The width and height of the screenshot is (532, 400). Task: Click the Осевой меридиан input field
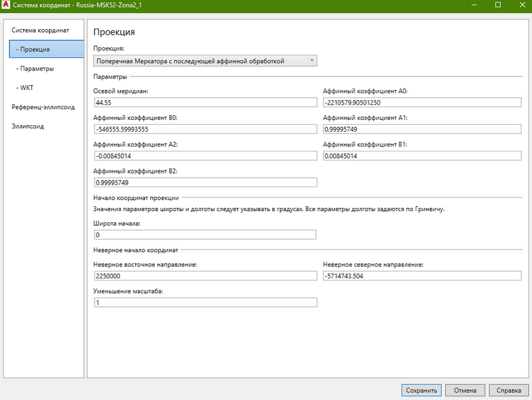[205, 103]
